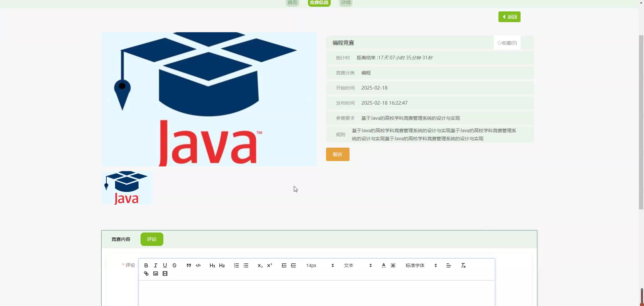Apply Heading 1 style

[212, 265]
